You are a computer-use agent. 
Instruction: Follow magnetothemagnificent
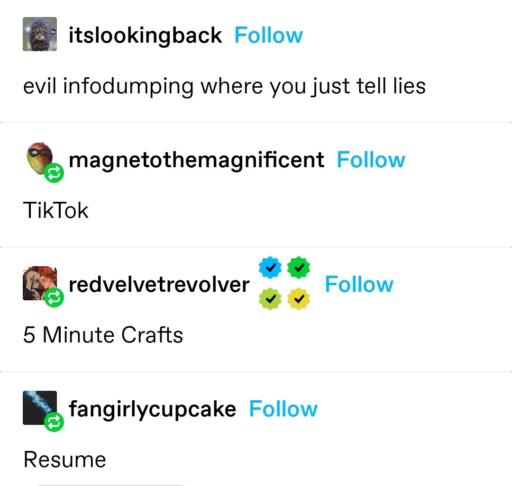point(371,160)
